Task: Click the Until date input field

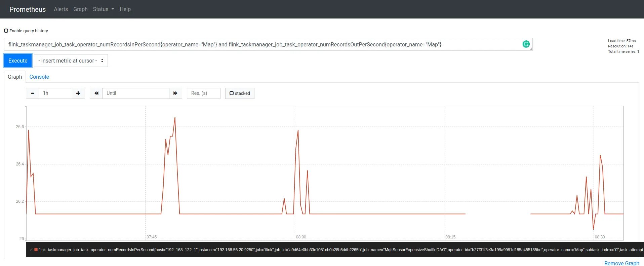Action: point(136,93)
